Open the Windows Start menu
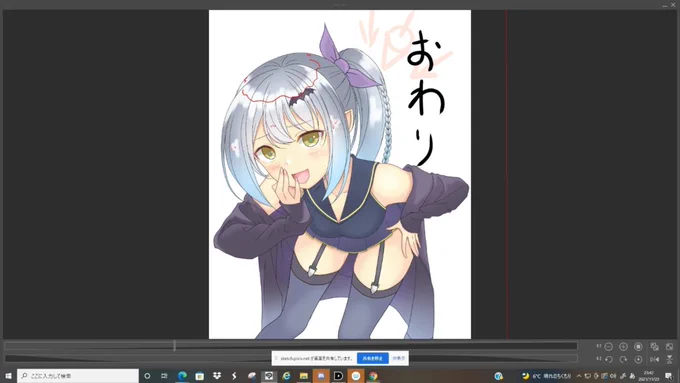 pos(8,376)
